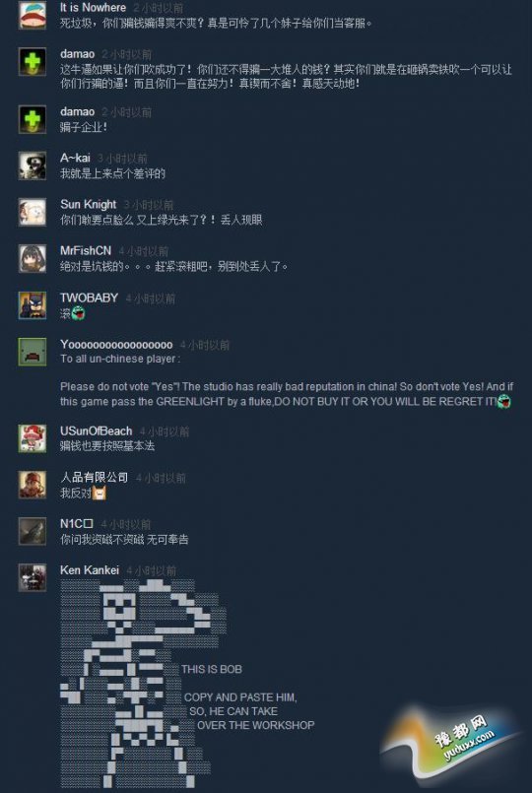Open TWOBABY's profile name link
This screenshot has height=793, width=532.
pyautogui.click(x=89, y=297)
